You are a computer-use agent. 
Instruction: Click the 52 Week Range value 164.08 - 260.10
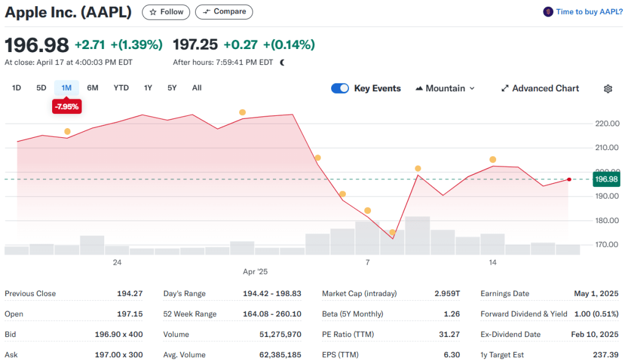tap(272, 314)
